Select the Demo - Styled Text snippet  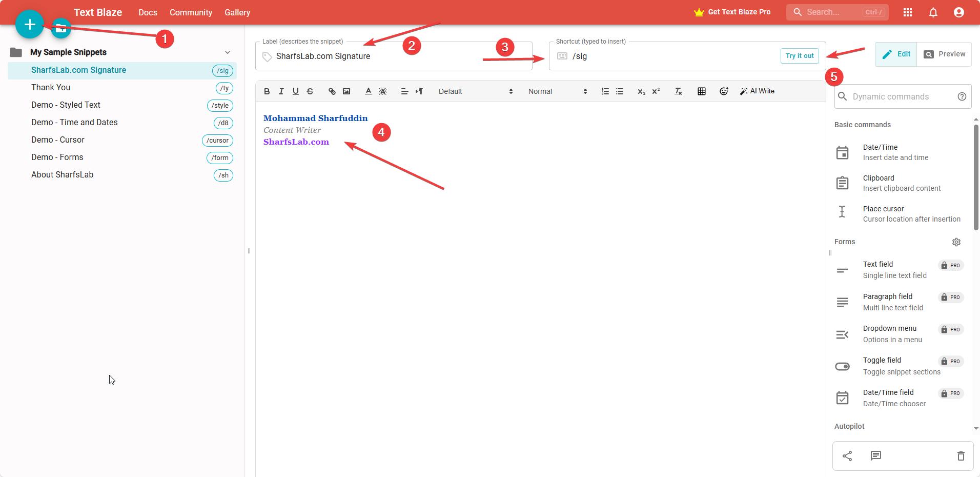122,105
